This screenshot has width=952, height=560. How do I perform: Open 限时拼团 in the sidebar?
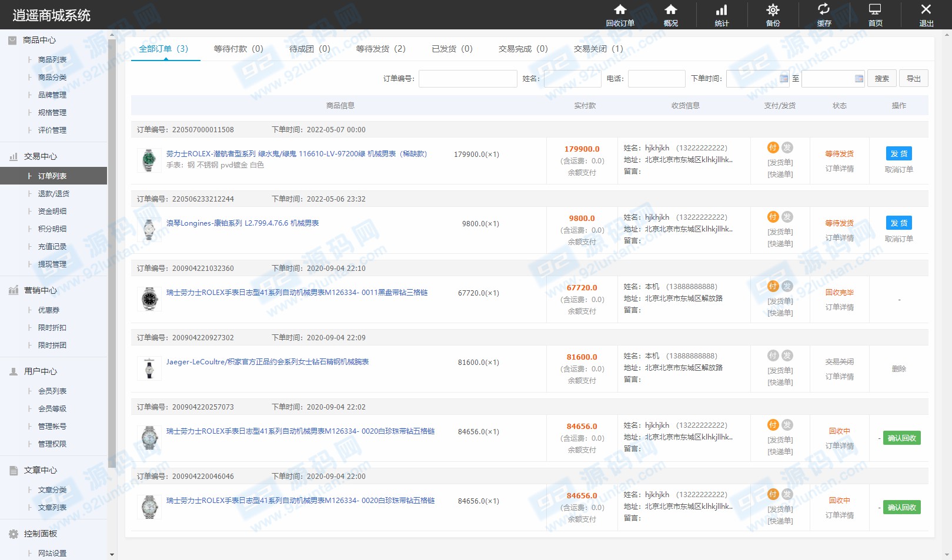[52, 346]
